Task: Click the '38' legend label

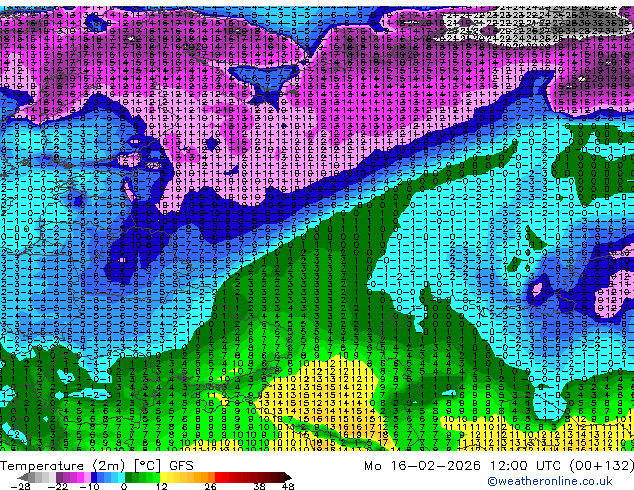Action: pyautogui.click(x=260, y=486)
